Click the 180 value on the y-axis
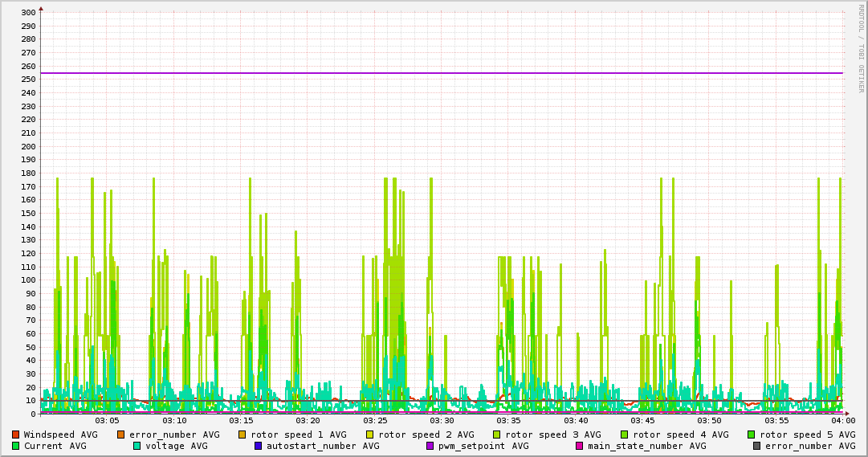Screen dimensions: 868x457 [29, 173]
